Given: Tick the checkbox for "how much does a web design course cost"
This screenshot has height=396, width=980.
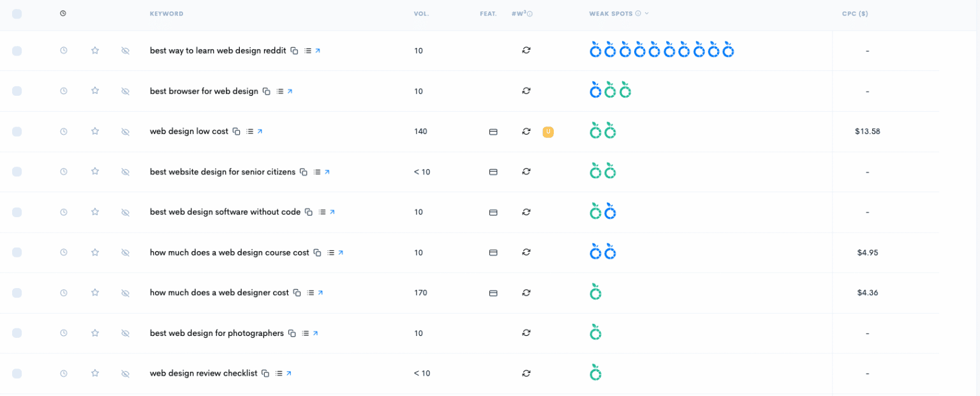Looking at the screenshot, I should 17,253.
